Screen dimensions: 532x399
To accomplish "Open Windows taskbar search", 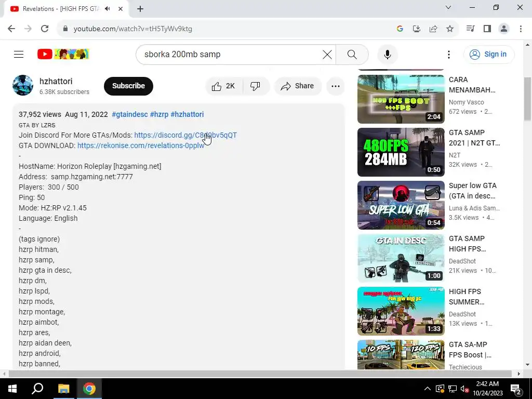I will pos(37,389).
